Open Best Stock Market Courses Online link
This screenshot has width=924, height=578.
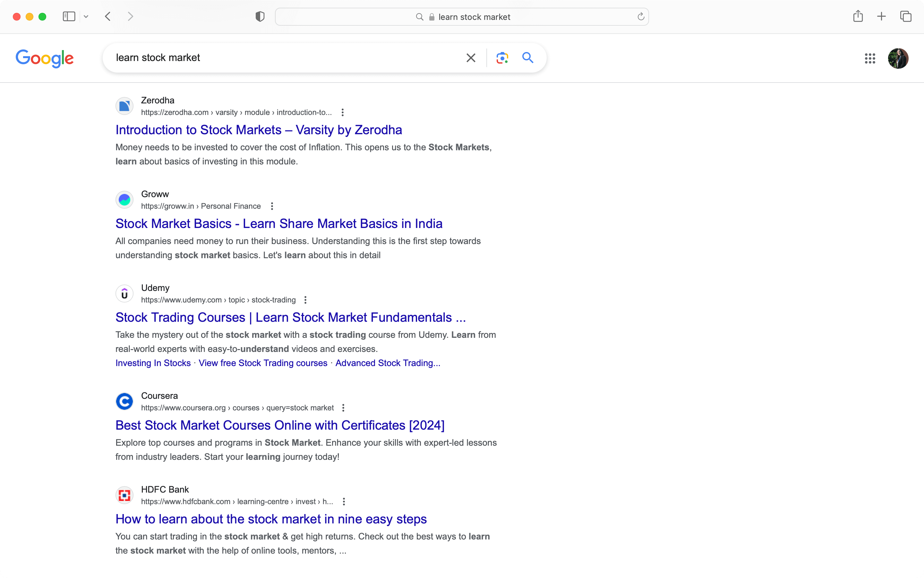tap(280, 425)
